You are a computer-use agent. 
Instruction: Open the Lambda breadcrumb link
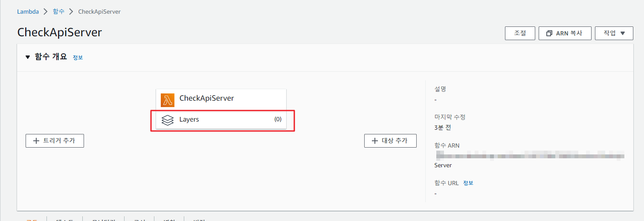28,12
